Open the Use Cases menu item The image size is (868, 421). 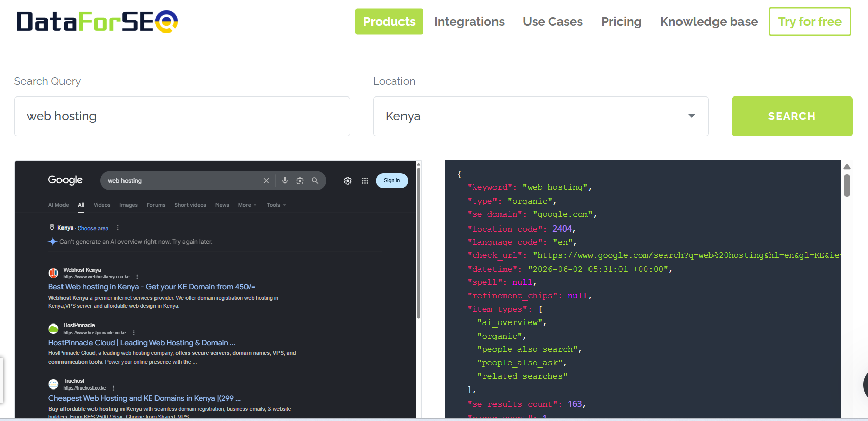click(553, 22)
